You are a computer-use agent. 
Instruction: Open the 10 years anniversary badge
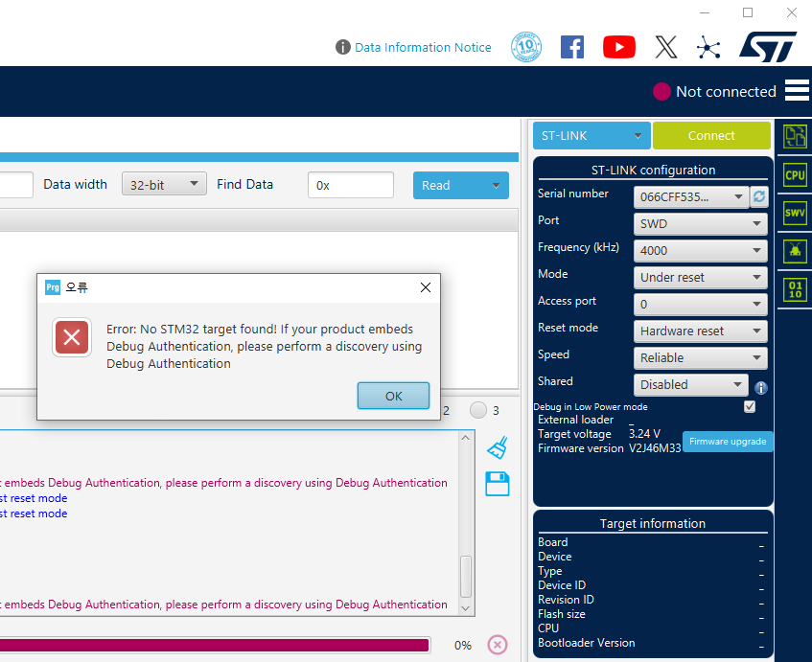tap(526, 47)
